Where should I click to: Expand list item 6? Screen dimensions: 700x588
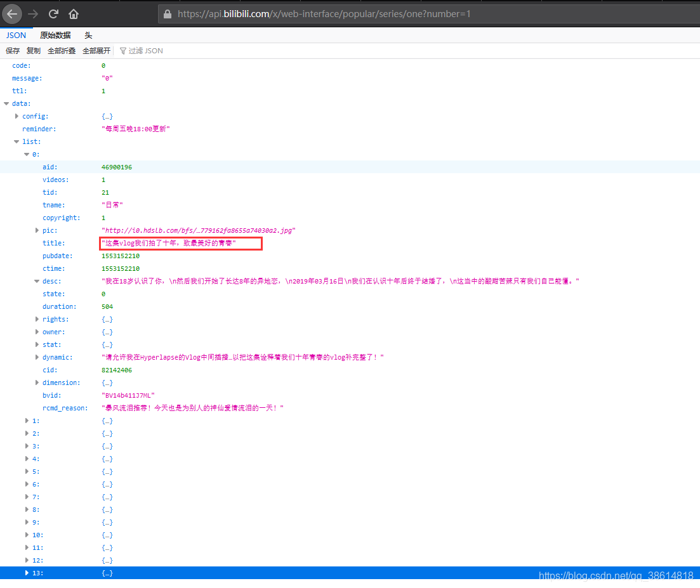coord(27,484)
